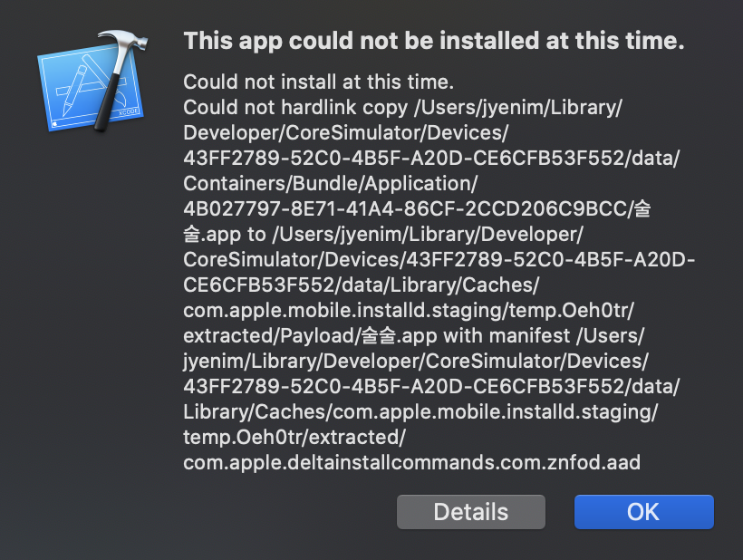This screenshot has width=743, height=560.
Task: Click the 4B027797-8E71-41A4 bundle ID line
Action: click(417, 208)
